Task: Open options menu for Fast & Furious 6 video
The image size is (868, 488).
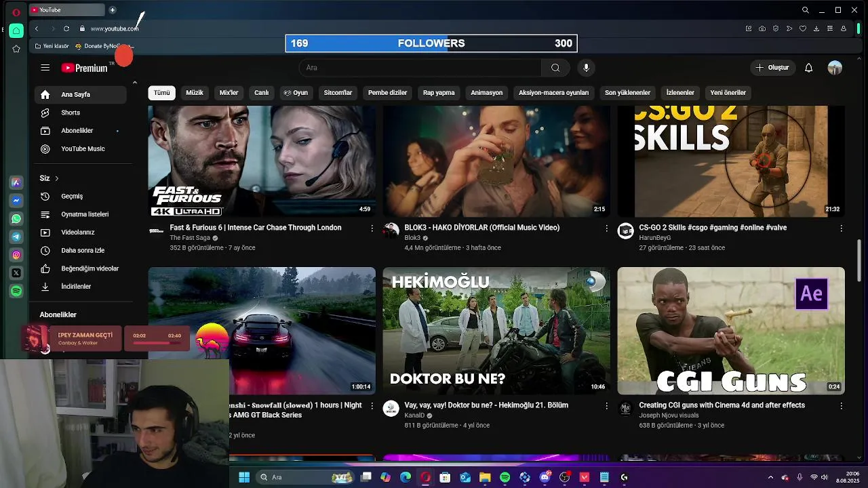Action: click(x=372, y=228)
